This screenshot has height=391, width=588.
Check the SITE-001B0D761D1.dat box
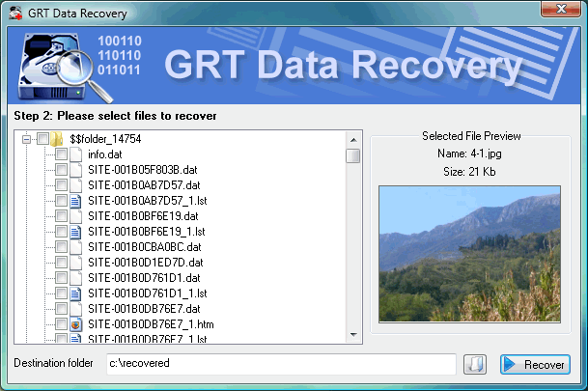[61, 278]
